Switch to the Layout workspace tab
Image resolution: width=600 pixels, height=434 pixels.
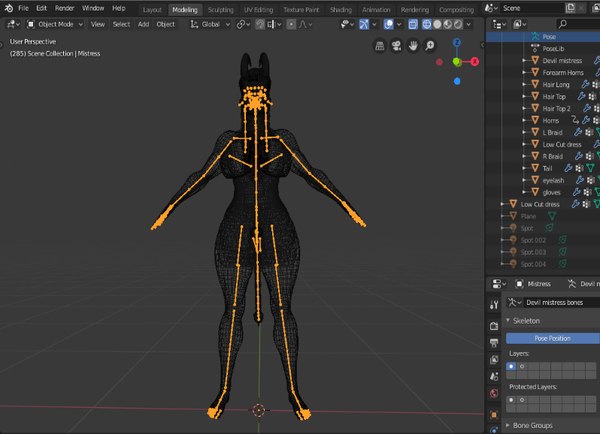pos(152,10)
